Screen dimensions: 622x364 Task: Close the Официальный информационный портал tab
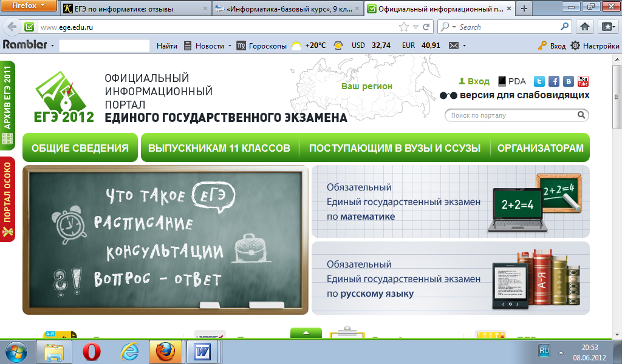click(x=509, y=8)
